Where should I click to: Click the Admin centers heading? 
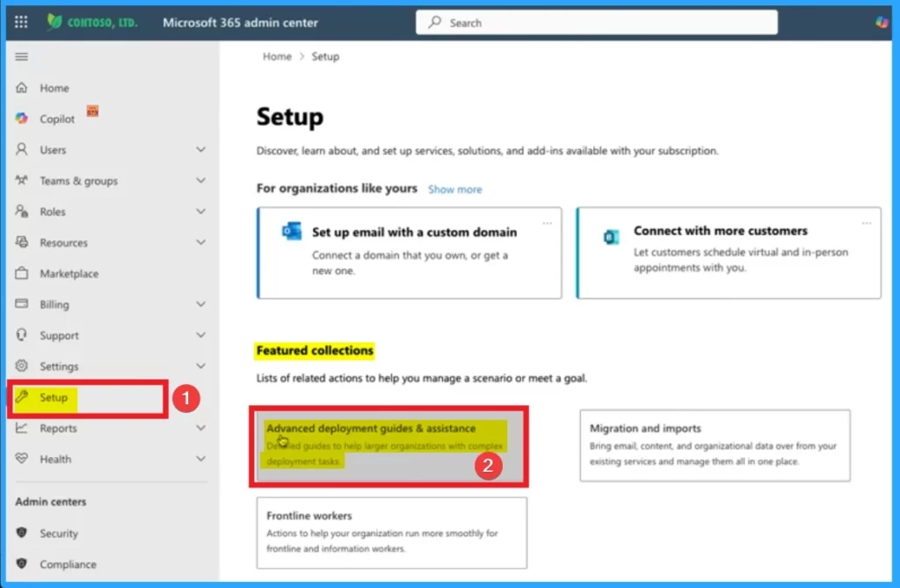click(50, 502)
